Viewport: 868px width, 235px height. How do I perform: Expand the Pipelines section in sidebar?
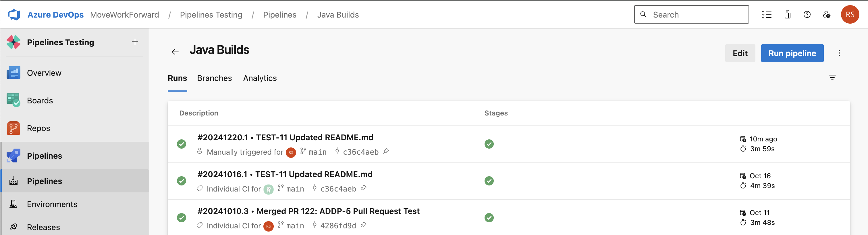pyautogui.click(x=45, y=156)
